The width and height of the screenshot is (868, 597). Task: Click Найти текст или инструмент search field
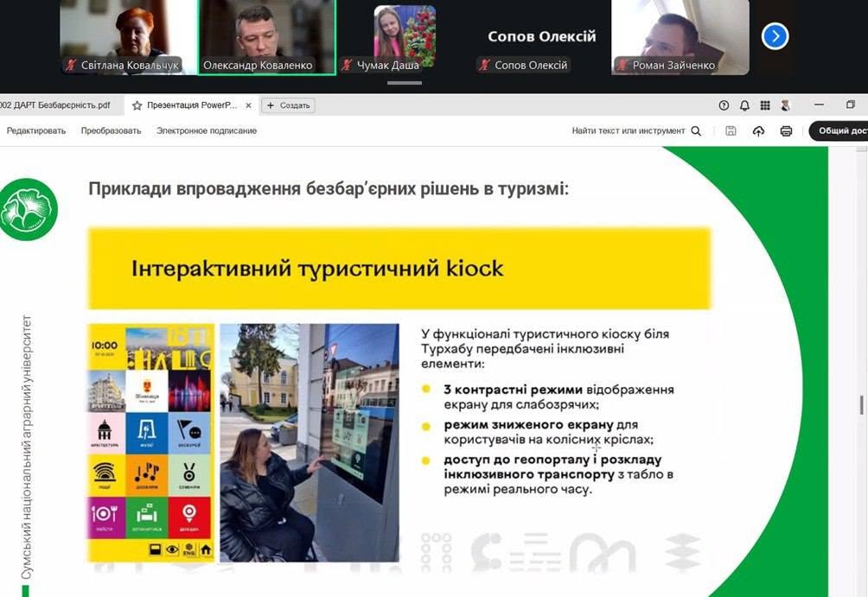click(629, 131)
